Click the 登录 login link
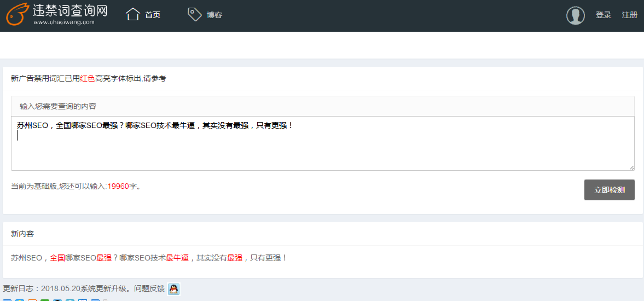Viewport: 644px width, 301px height. click(x=604, y=15)
